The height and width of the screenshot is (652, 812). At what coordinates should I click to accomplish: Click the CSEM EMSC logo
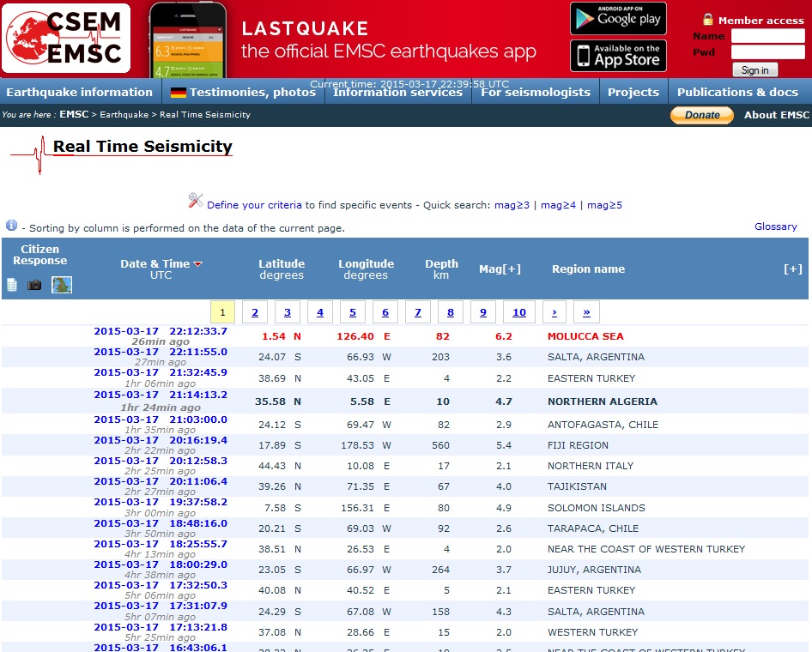pos(66,39)
